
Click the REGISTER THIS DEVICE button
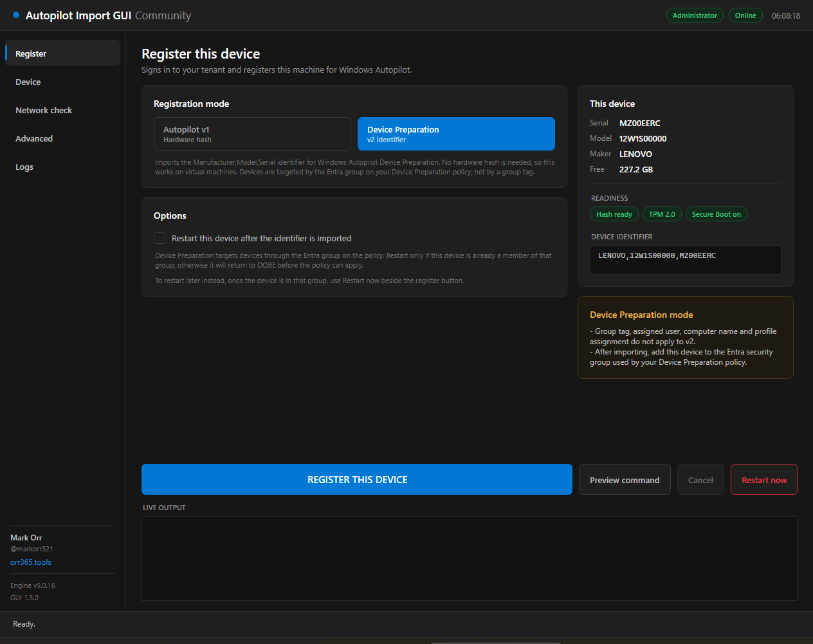[x=357, y=479]
